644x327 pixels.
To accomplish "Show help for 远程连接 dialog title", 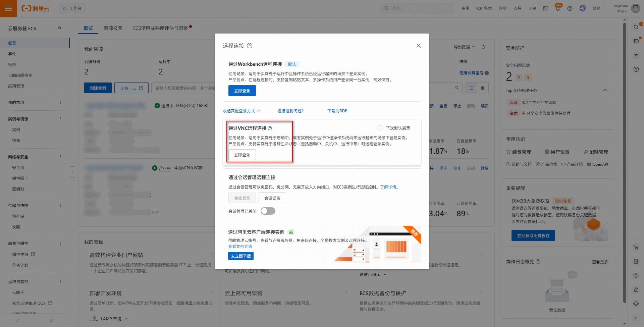I will pyautogui.click(x=250, y=46).
